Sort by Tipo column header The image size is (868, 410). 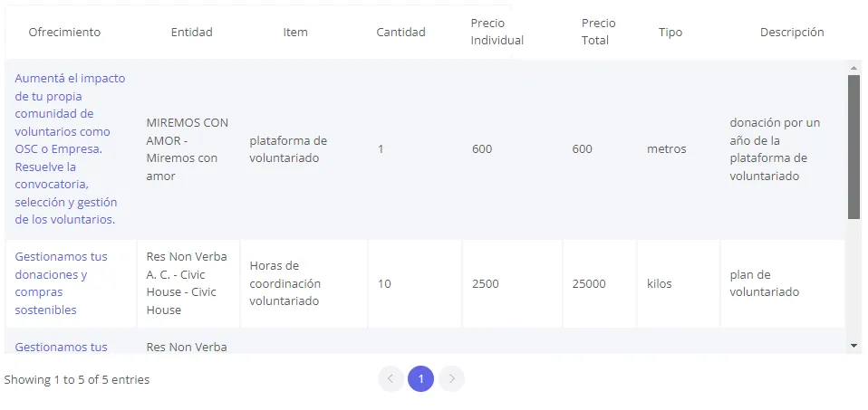(670, 33)
